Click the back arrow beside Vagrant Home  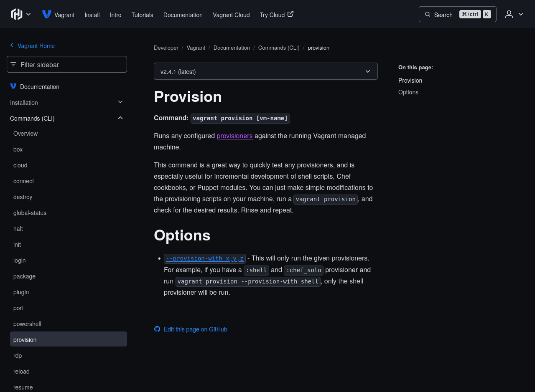click(12, 46)
